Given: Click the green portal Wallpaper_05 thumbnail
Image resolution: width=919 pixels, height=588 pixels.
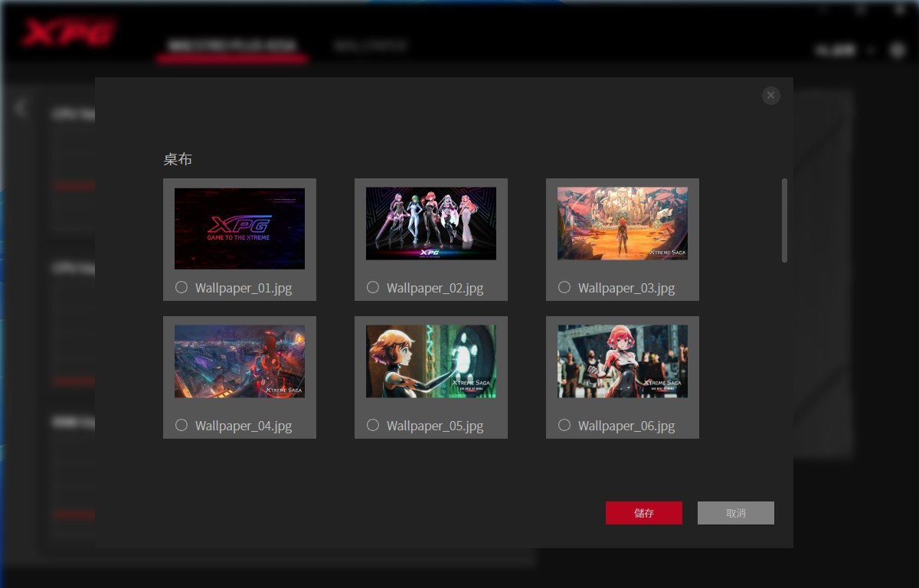Looking at the screenshot, I should 431,361.
